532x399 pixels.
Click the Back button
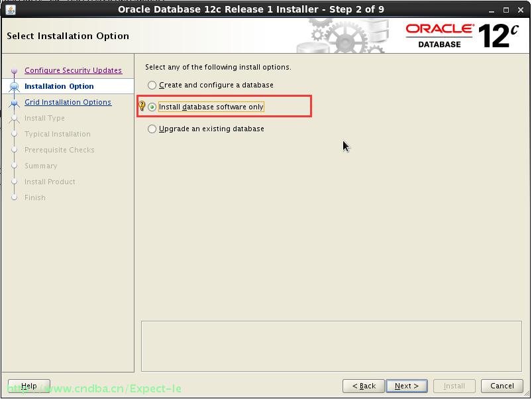click(x=364, y=386)
